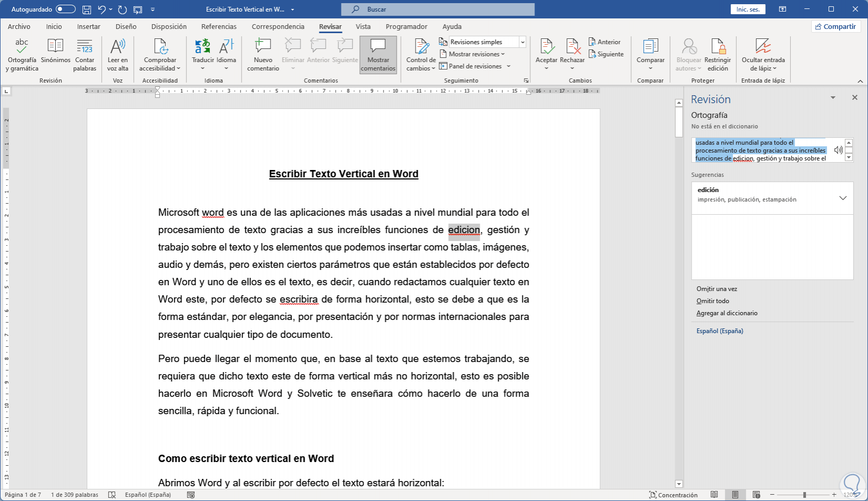Click the Traducir icon
Viewport: 868px width, 501px height.
coord(203,47)
